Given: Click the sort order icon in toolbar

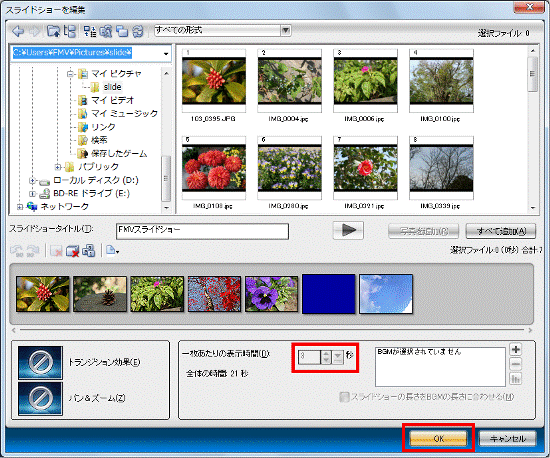Looking at the screenshot, I should pyautogui.click(x=90, y=31).
